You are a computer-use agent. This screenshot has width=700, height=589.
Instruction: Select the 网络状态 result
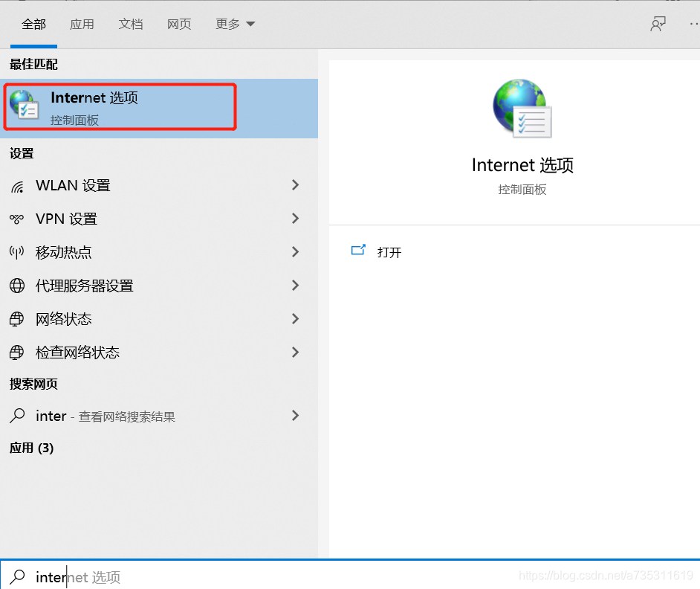pos(159,319)
